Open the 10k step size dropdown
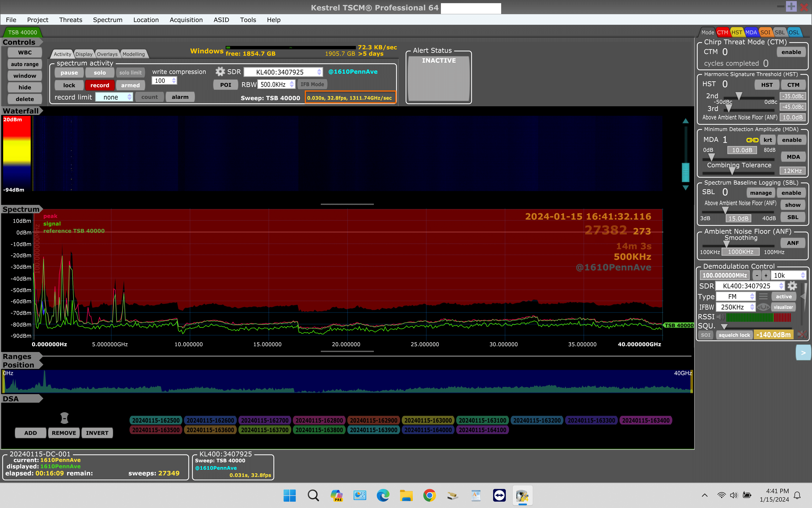This screenshot has width=812, height=508. point(788,275)
